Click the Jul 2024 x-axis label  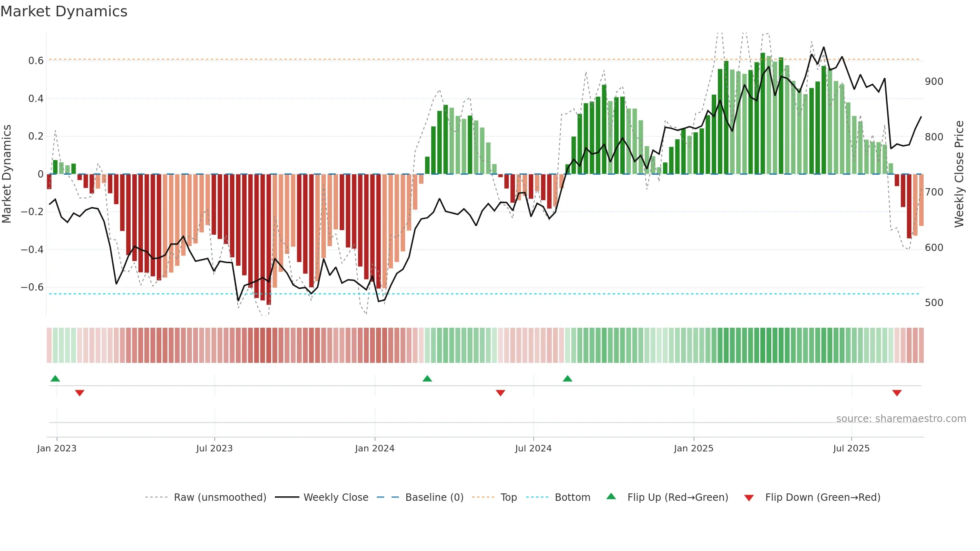(533, 449)
